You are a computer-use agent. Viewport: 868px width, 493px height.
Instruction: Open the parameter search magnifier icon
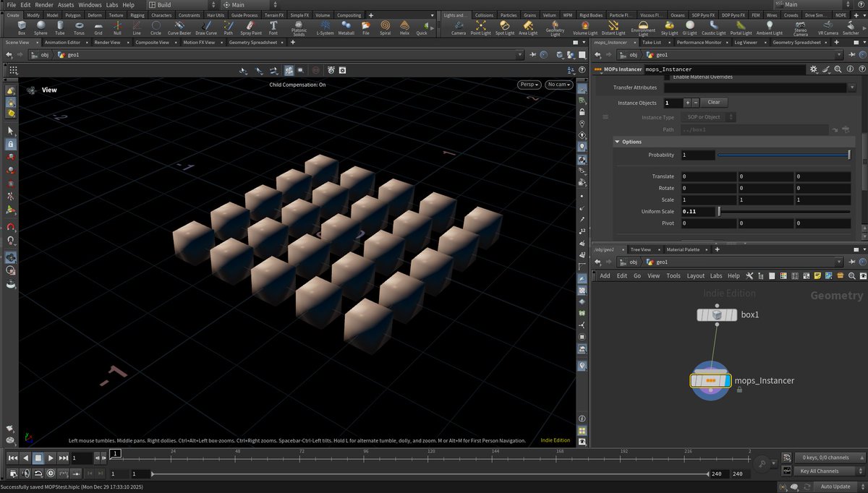838,69
